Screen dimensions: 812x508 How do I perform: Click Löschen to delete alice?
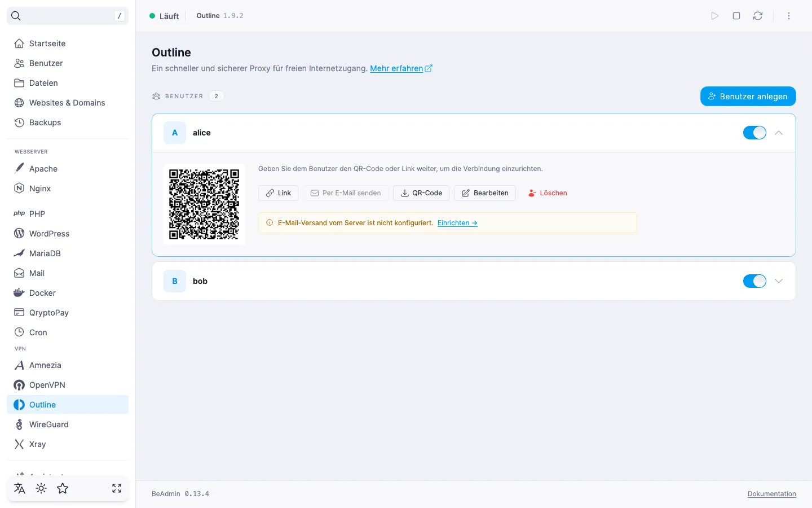pos(548,193)
